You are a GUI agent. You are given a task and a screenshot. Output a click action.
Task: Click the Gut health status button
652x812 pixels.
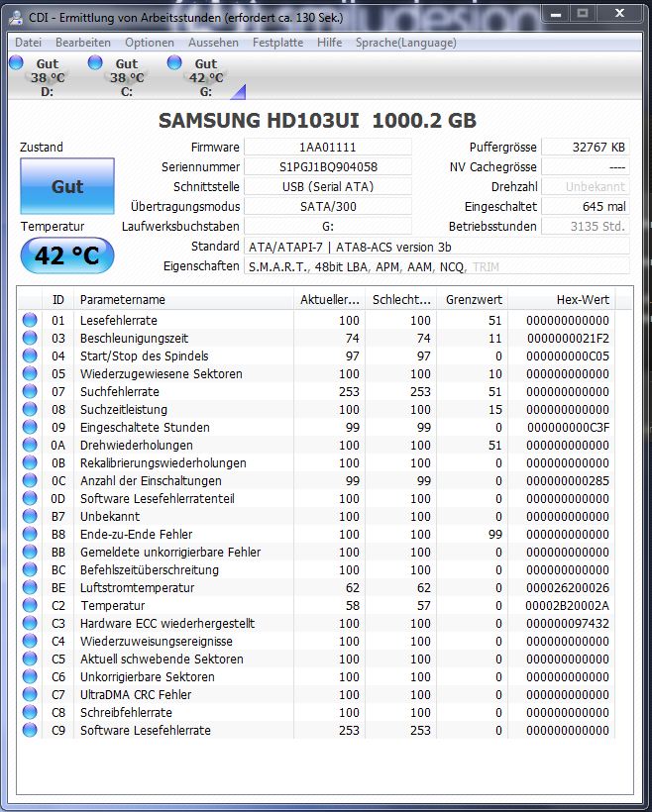coord(67,186)
